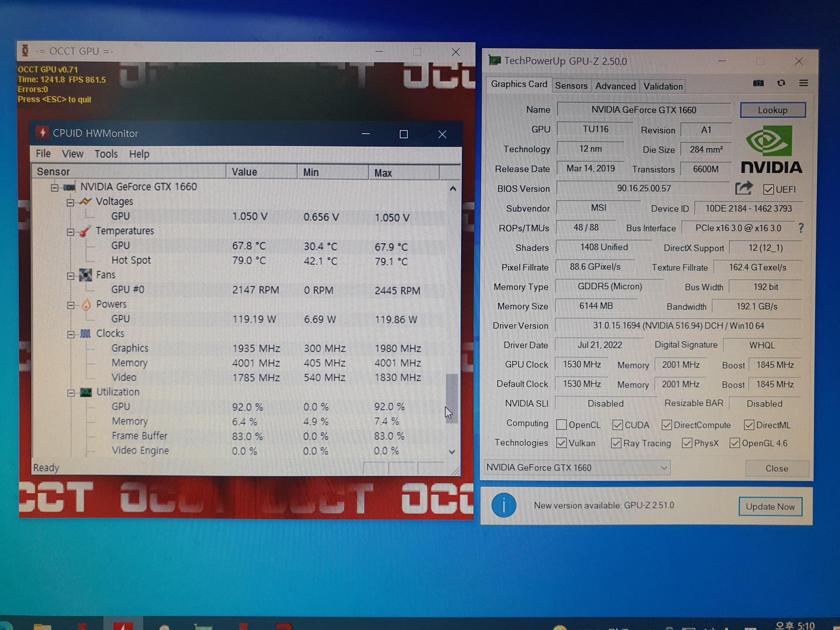Image resolution: width=840 pixels, height=630 pixels.
Task: Click the GTX 1660 graphics card icon in tree
Action: [x=69, y=187]
